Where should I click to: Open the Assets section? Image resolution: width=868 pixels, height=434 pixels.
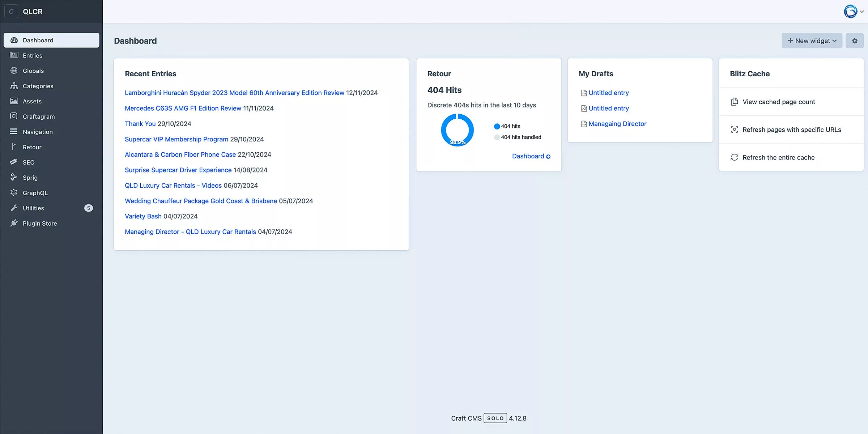coord(51,101)
